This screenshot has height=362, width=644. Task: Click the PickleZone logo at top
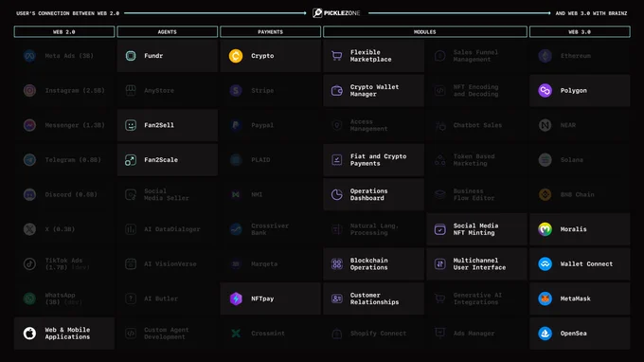[x=336, y=13]
